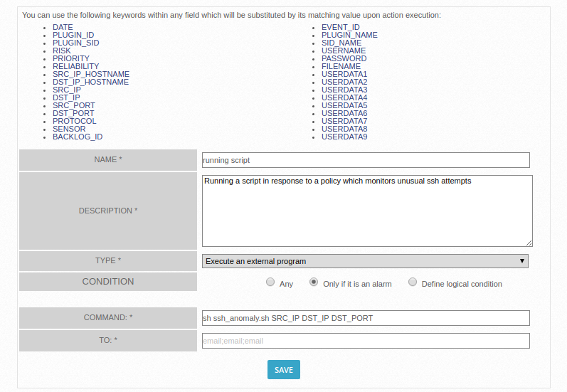Screen dimensions: 567x392
Task: Click the DST_IP_HOSTNAME keyword
Action: pyautogui.click(x=90, y=82)
